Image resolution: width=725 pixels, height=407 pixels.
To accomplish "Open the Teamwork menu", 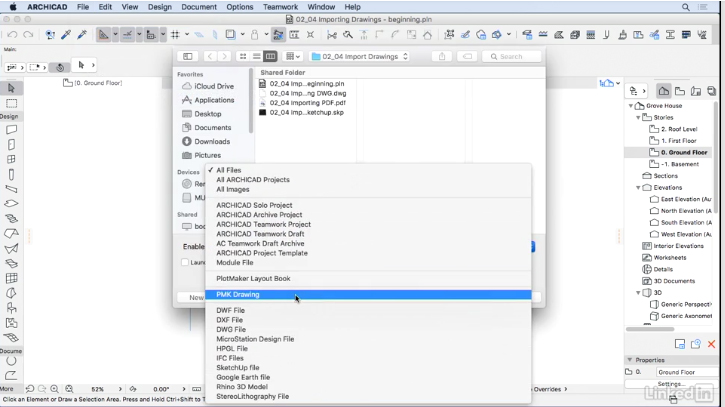I will coord(280,7).
